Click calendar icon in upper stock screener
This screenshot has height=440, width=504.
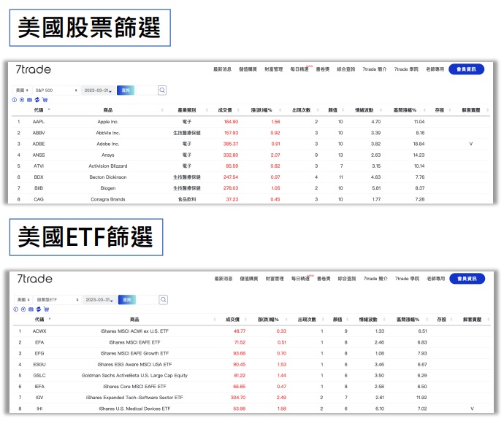tap(29, 100)
